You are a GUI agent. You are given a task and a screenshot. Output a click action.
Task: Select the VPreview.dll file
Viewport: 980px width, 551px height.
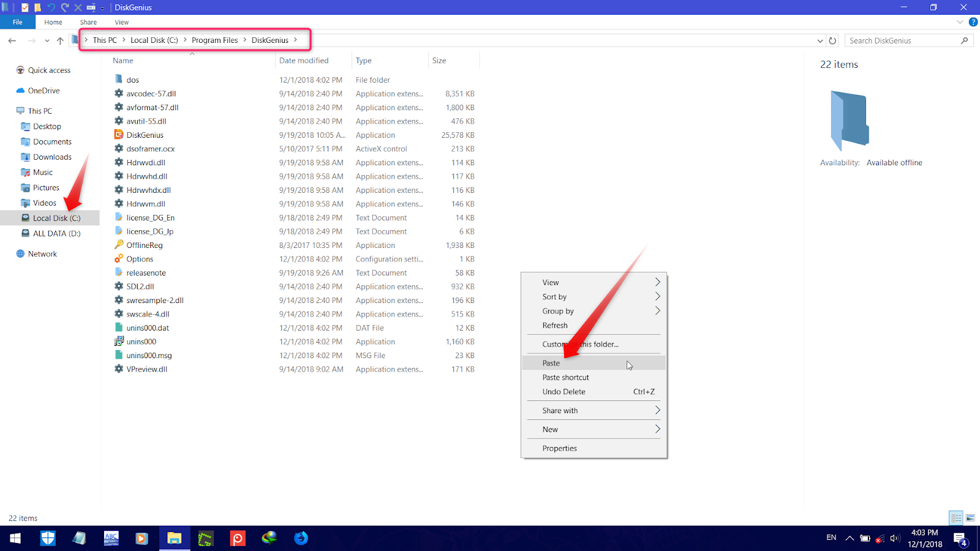click(146, 369)
